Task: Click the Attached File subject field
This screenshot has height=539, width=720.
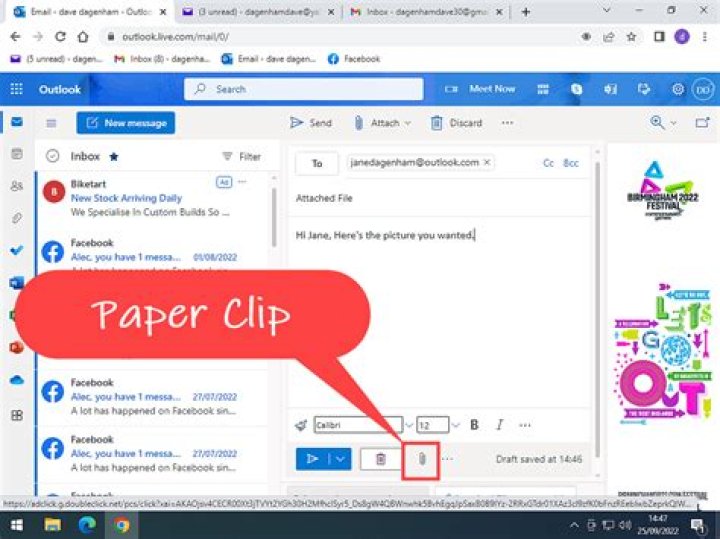Action: click(441, 198)
